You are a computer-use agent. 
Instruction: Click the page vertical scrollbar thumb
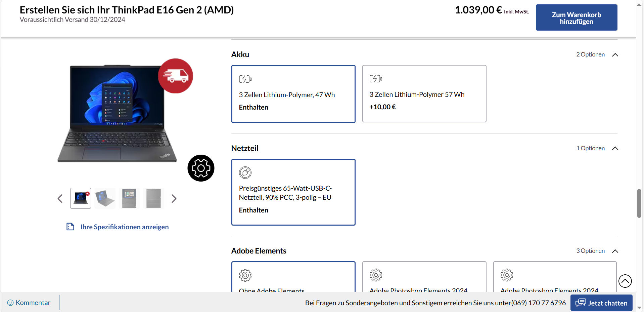[x=639, y=203]
